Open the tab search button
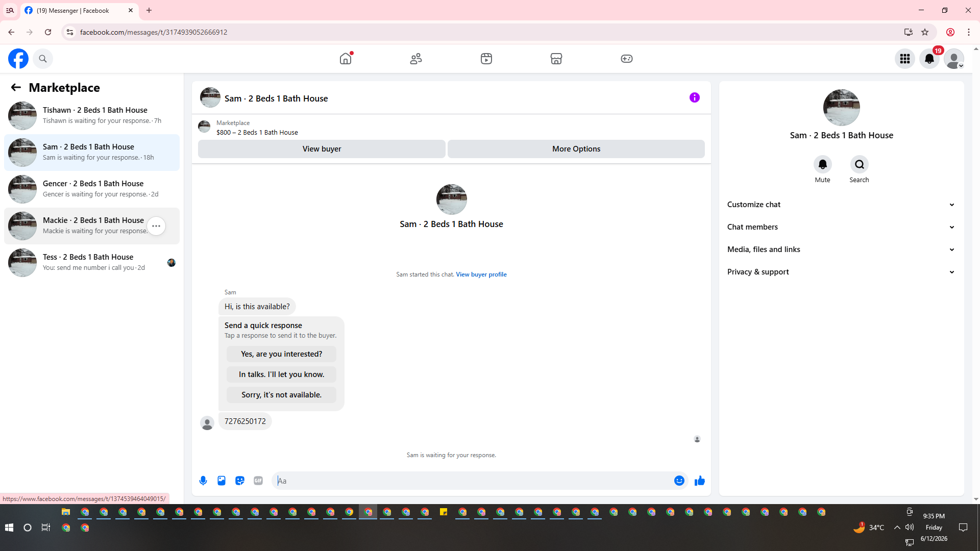Viewport: 980px width, 551px height. [10, 10]
